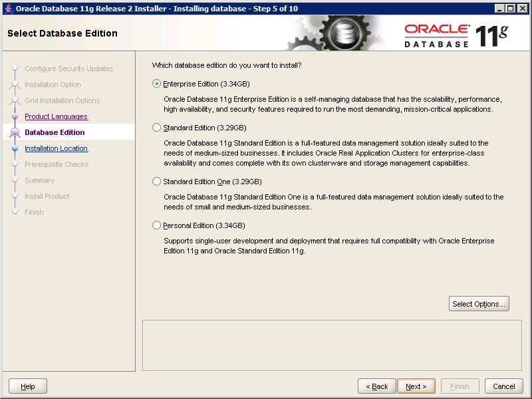Viewport: 532px width, 399px height.
Task: Click Summary step in sidebar
Action: 40,180
